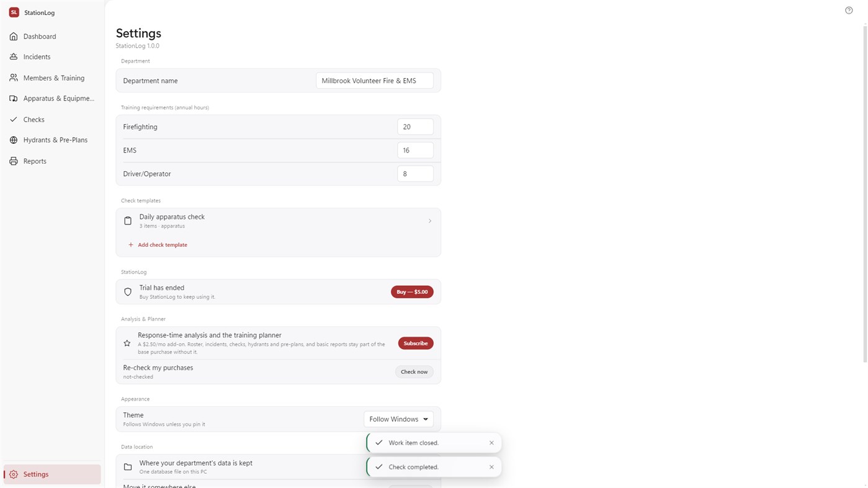Click the "StationLog 1.0.0" version text
The width and height of the screenshot is (868, 488).
click(x=138, y=46)
